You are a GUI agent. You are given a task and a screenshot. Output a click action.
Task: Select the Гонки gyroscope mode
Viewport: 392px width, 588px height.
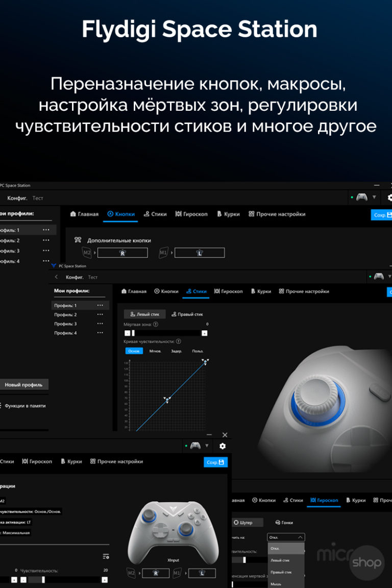[x=284, y=522]
